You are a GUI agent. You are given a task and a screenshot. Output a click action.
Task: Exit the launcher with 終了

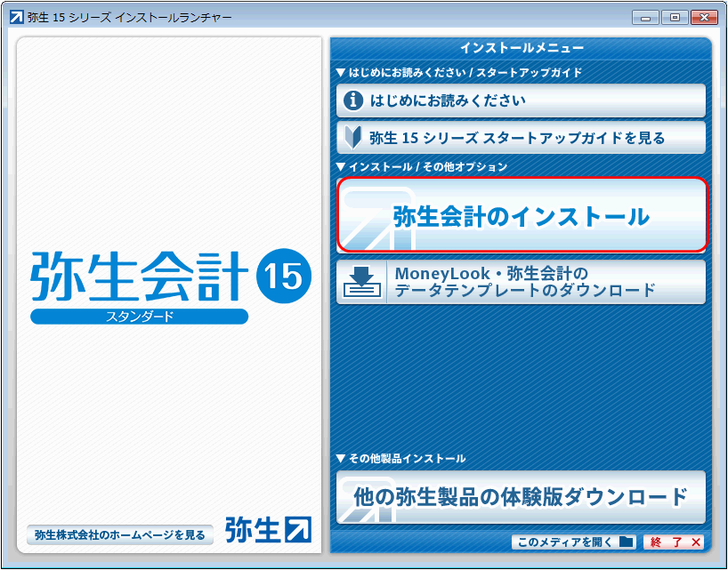[674, 542]
